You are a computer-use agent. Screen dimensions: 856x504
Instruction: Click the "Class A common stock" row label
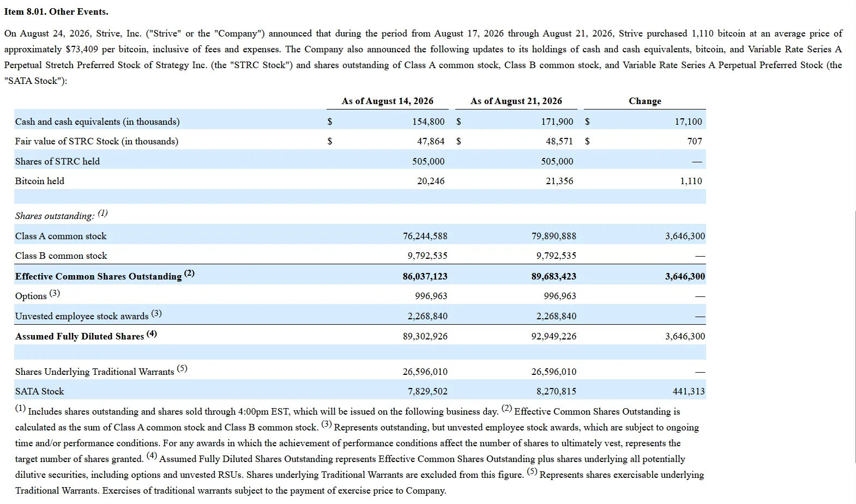[61, 236]
